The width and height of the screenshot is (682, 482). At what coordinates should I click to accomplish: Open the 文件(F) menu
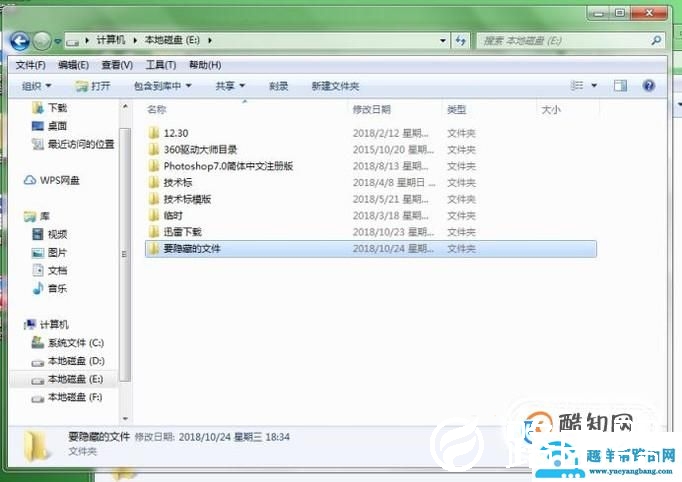pos(30,65)
